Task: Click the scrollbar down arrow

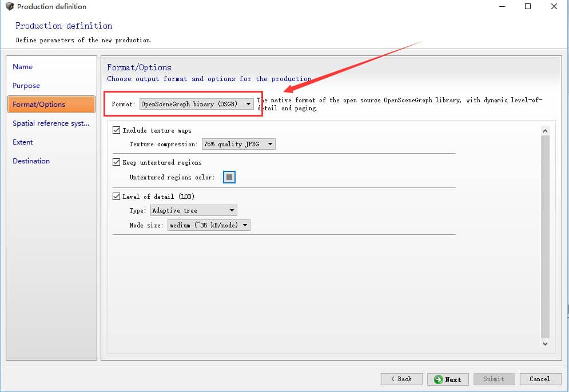Action: tap(545, 344)
